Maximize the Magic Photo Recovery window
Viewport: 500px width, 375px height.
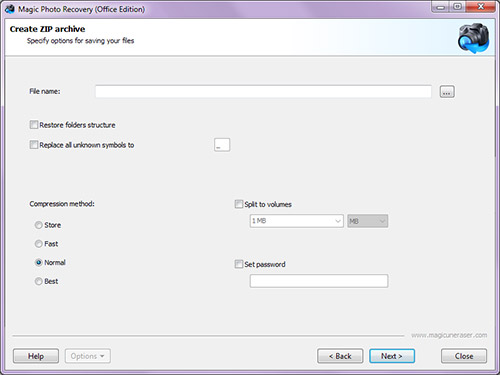[x=458, y=7]
